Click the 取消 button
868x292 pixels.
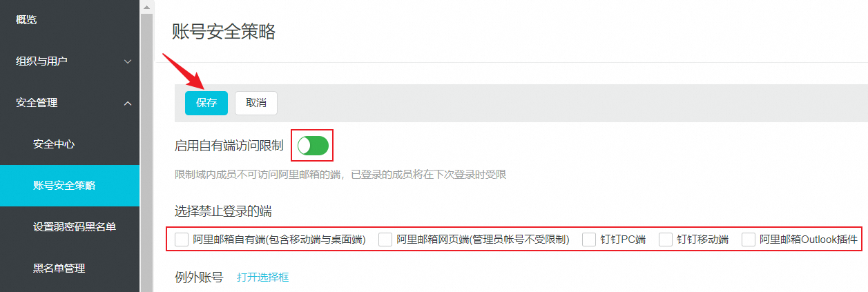(256, 103)
